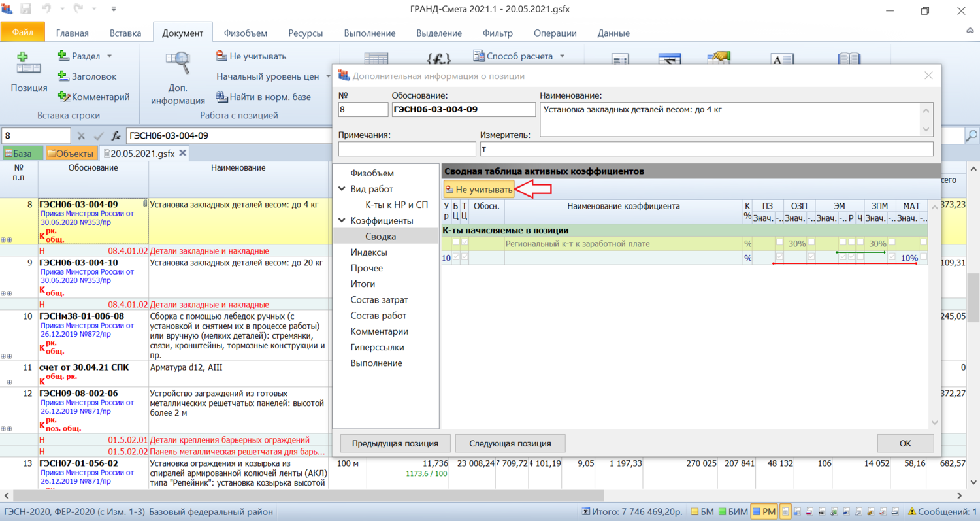Toggle ТЦ checkbox for Региональный к-т row
The image size is (980, 521).
465,243
